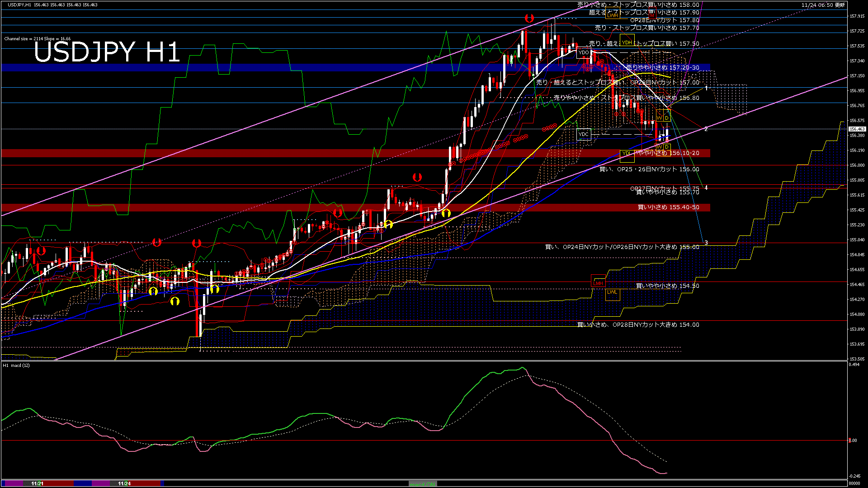Viewport: 868px width, 488px height.
Task: Toggle the macd ON button at the bottom
Action: (x=422, y=483)
